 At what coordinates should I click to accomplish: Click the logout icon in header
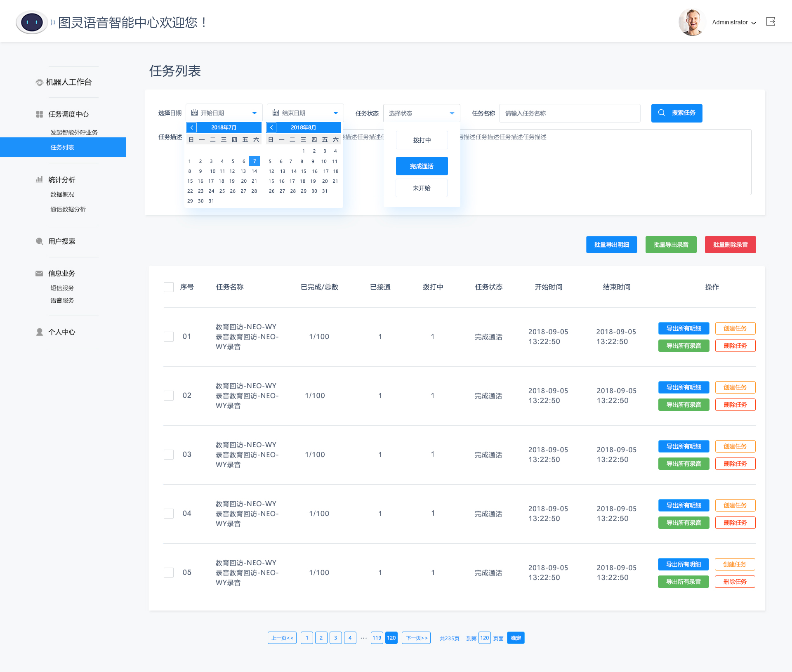click(771, 22)
